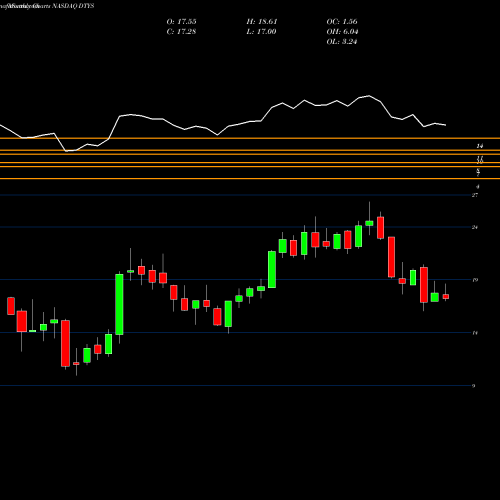Click the 14 label beside orange lines

479,146
